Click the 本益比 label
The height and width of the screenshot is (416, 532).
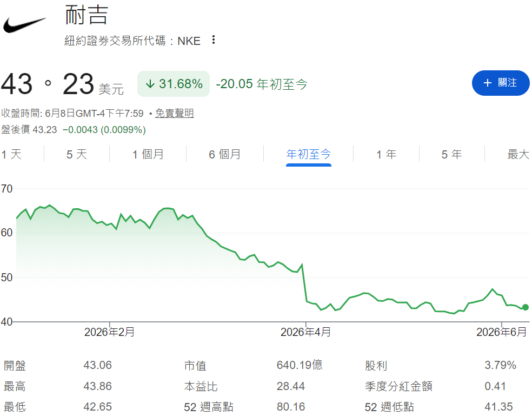coord(201,386)
